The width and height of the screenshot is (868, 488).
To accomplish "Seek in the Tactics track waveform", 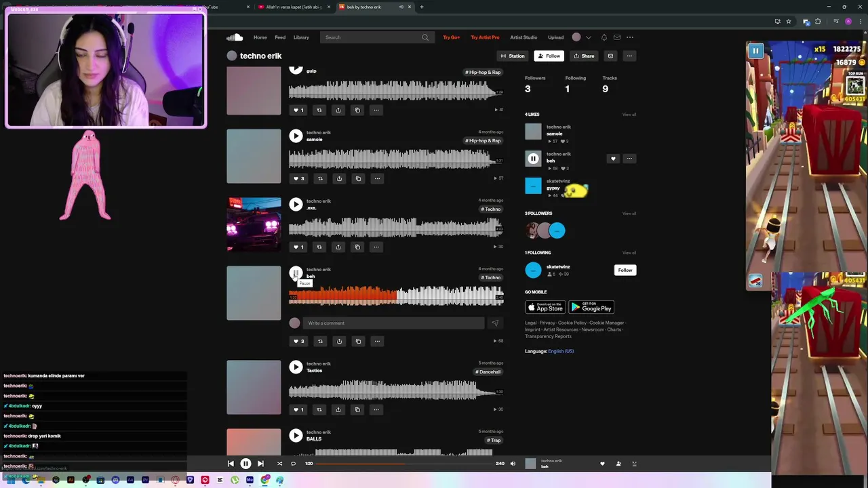I will coord(396,390).
